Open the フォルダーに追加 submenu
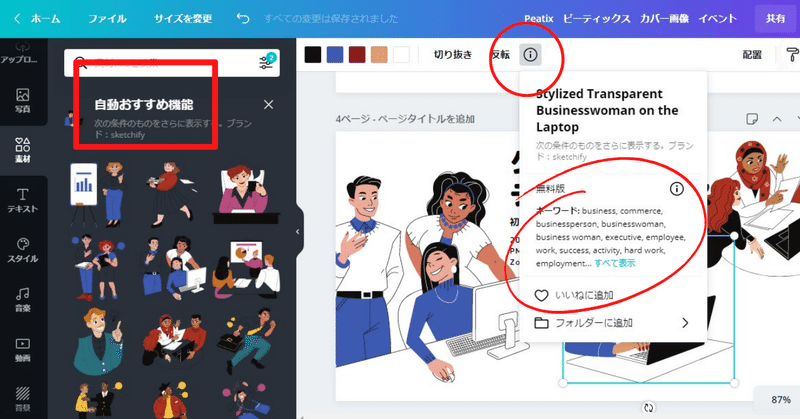This screenshot has width=800, height=419. point(612,323)
